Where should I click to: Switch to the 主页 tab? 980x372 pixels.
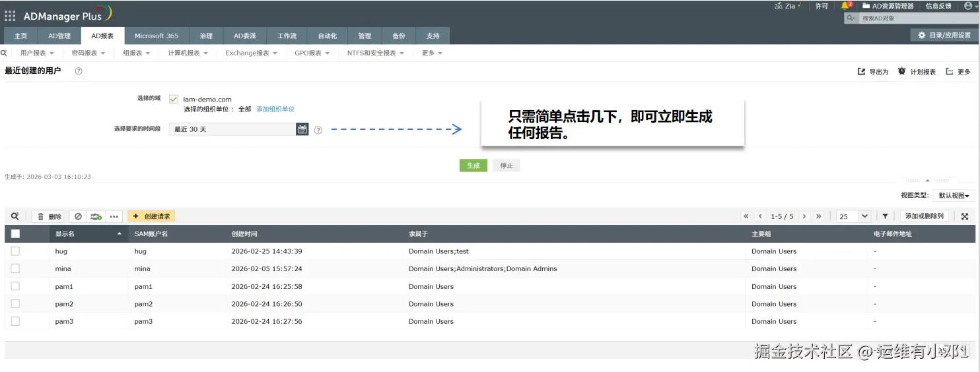pyautogui.click(x=21, y=36)
